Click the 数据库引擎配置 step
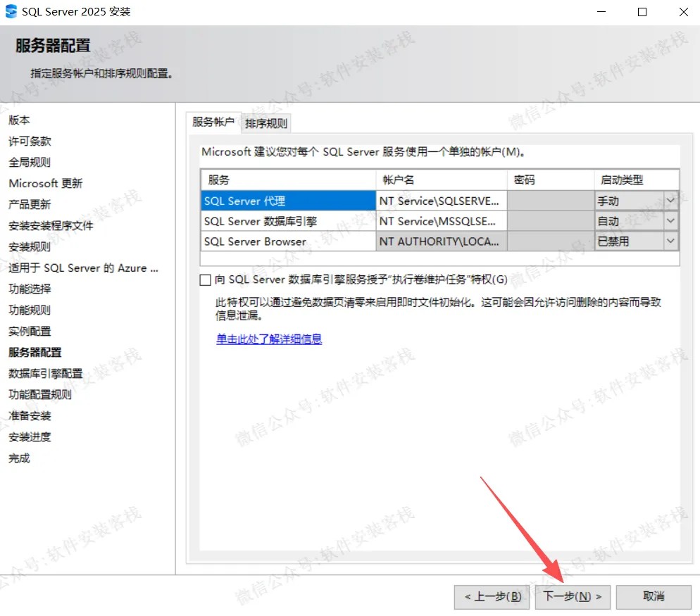700x616 pixels. [x=46, y=373]
